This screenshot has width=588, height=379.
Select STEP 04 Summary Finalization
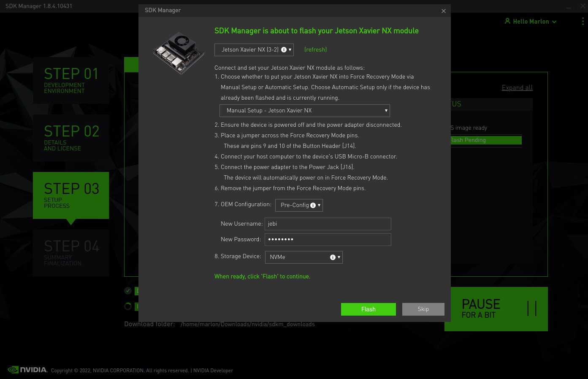[x=70, y=253]
